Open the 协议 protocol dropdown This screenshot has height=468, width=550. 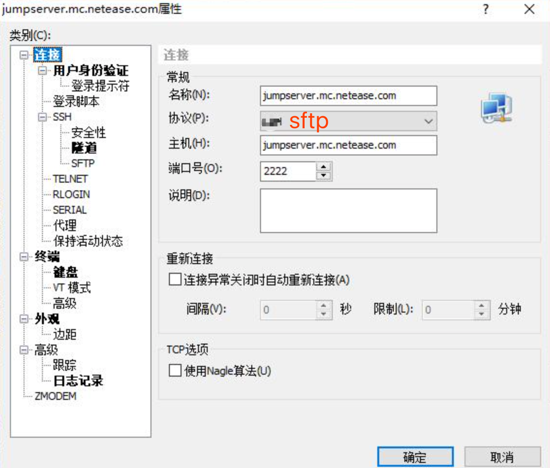[348, 121]
